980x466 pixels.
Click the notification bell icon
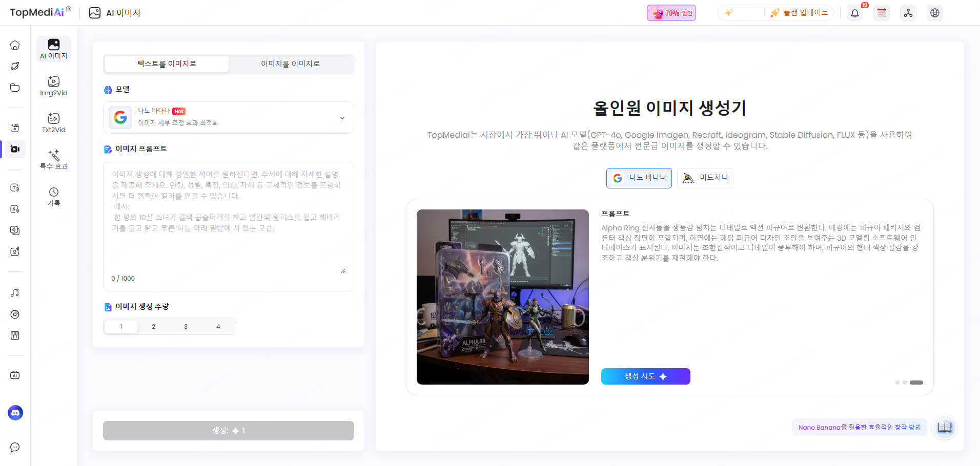click(855, 13)
